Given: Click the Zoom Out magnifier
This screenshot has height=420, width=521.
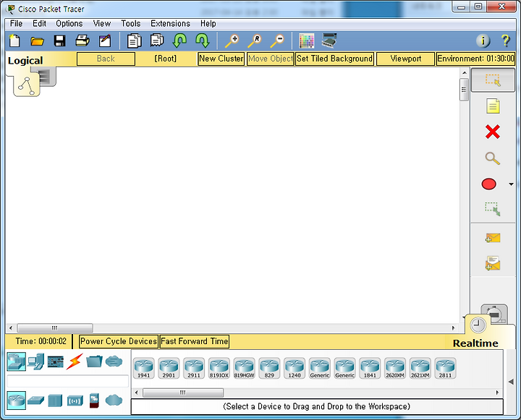Looking at the screenshot, I should click(277, 40).
